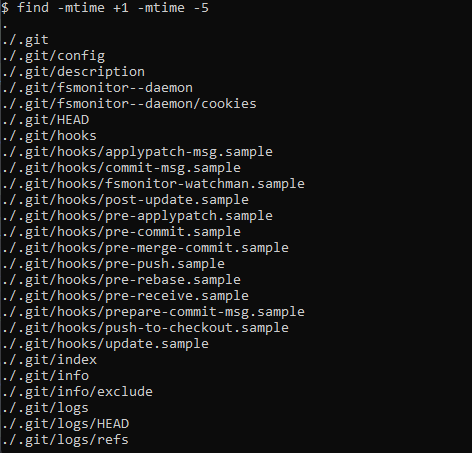Click the pre-push.sample path
Screen dimensions: 472x453
113,264
